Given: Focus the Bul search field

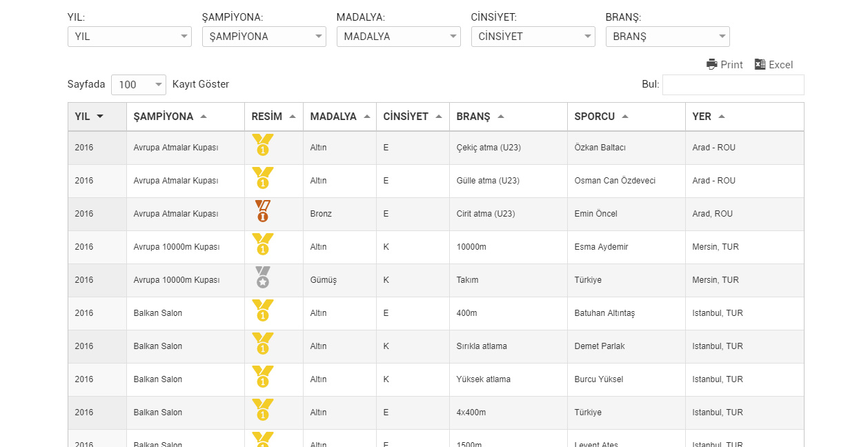Looking at the screenshot, I should [x=733, y=85].
